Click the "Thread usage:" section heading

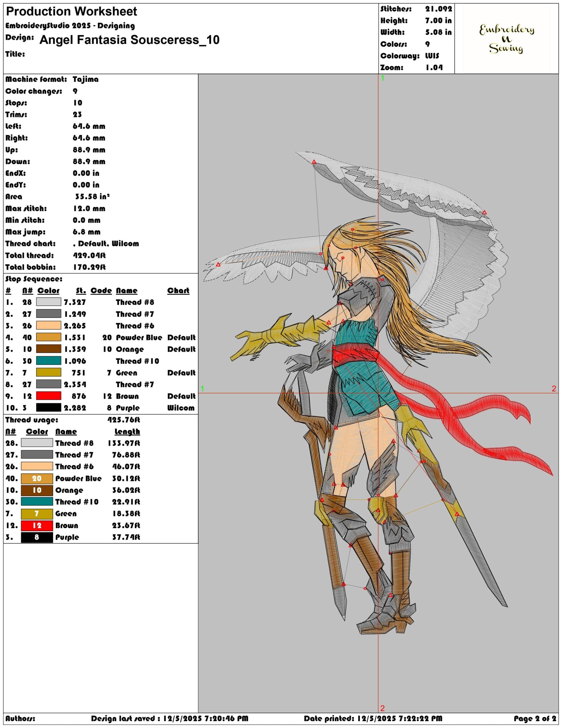pos(32,420)
